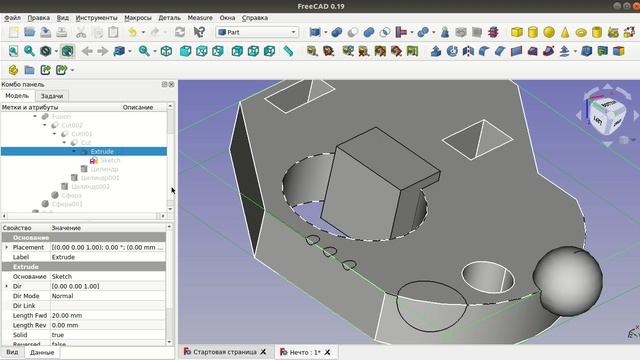Run the Check Geometry tool
Viewport: 640px width, 360px height.
pyautogui.click(x=445, y=32)
